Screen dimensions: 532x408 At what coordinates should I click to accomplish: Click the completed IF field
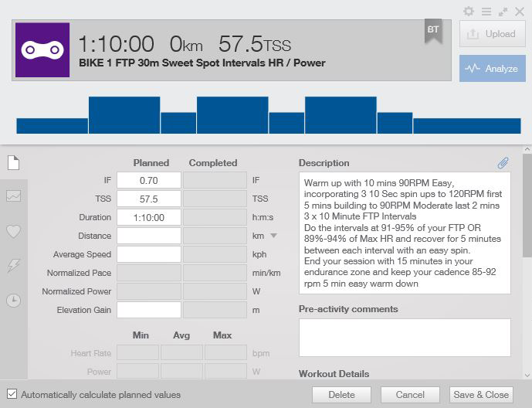pyautogui.click(x=215, y=180)
